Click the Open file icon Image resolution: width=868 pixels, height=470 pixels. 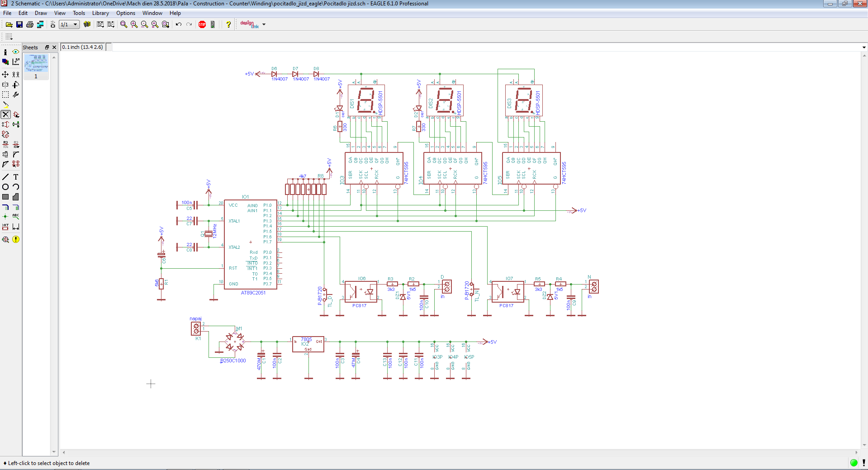[9, 24]
